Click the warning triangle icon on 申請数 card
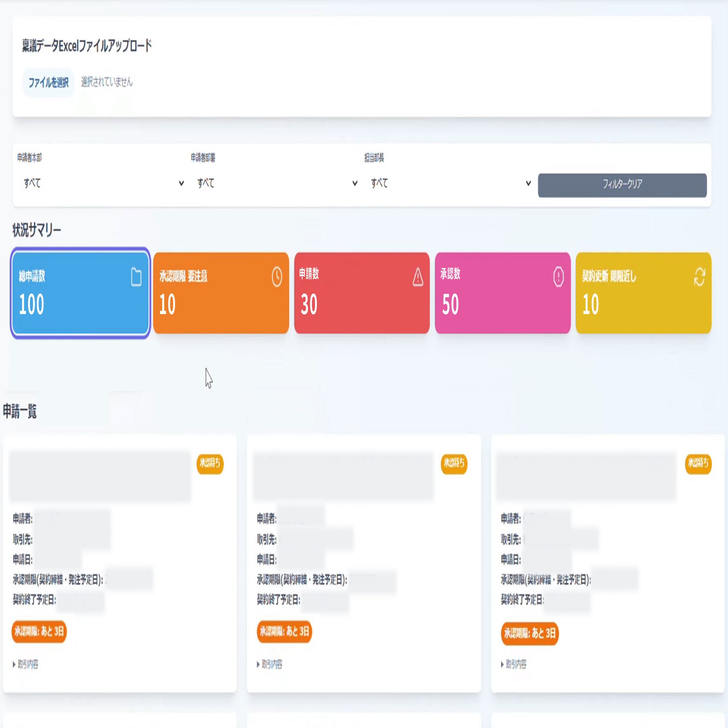The image size is (728, 728). (418, 277)
